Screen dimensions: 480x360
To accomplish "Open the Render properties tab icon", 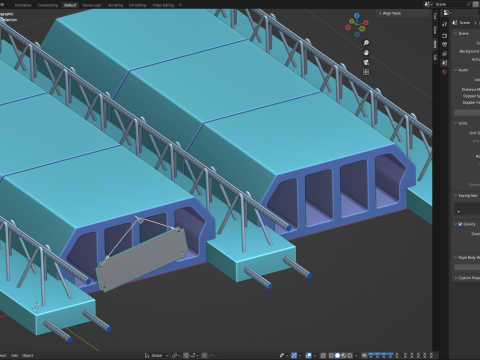I will (444, 35).
